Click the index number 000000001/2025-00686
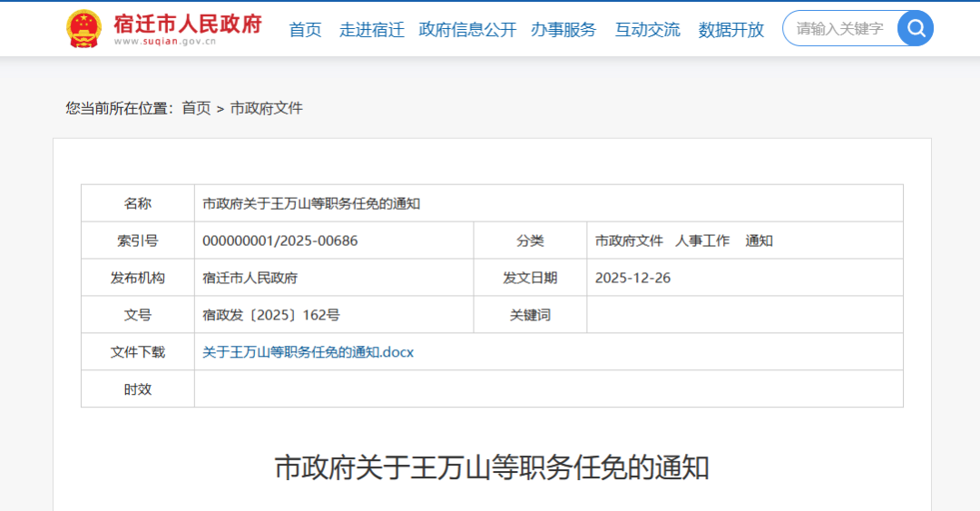This screenshot has width=980, height=511. point(279,241)
